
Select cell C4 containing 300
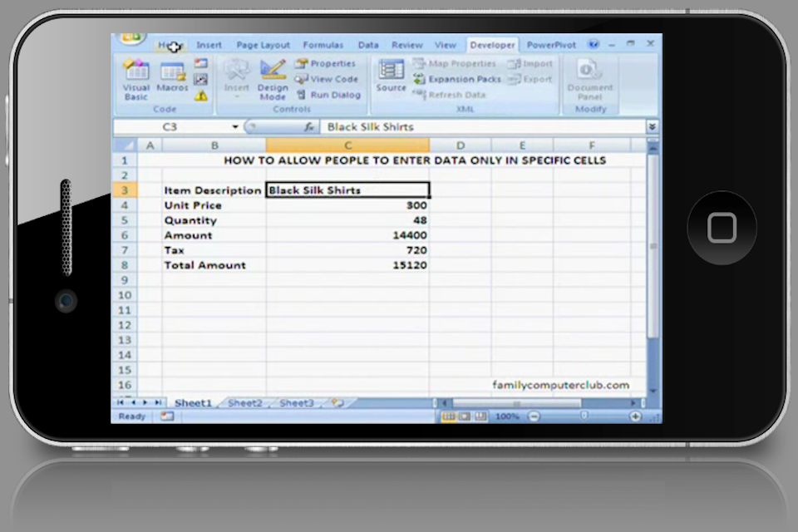347,205
